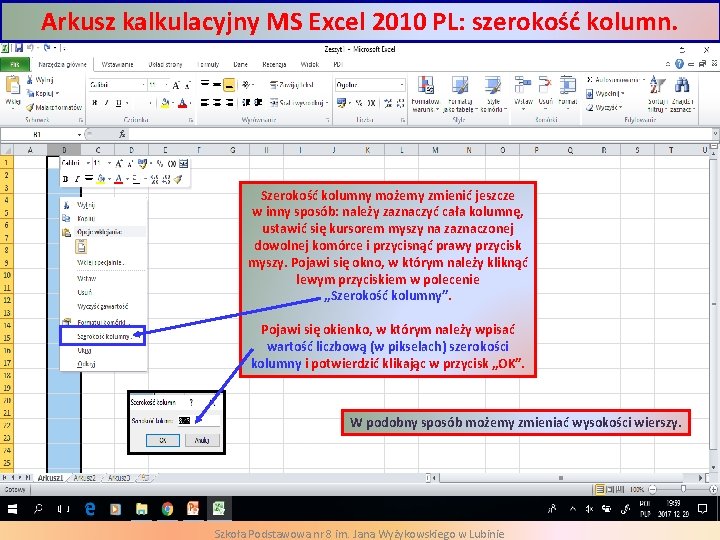Click the Wstaw cells icon in the Komórki group

coord(523,85)
